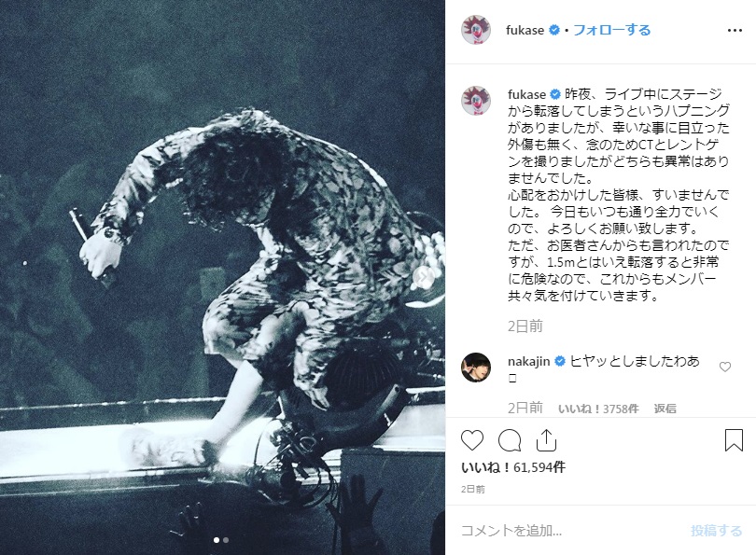The width and height of the screenshot is (756, 555).
Task: View the 3758 likes on nakajin's comment
Action: click(598, 409)
